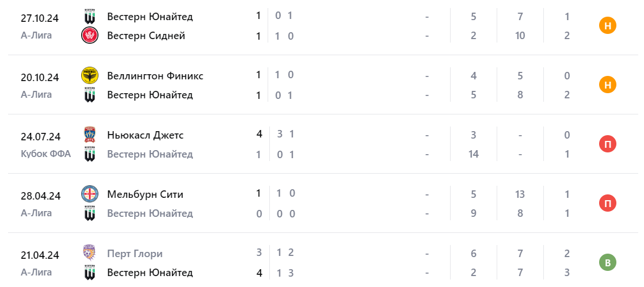
Task: Click the Веллингтон Финикс team logo
Action: pyautogui.click(x=90, y=76)
